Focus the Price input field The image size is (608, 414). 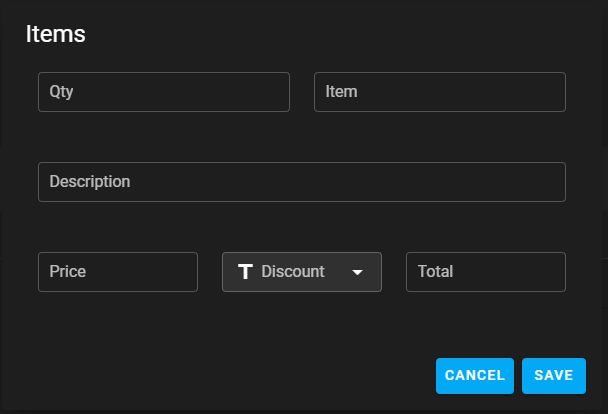[x=117, y=272]
